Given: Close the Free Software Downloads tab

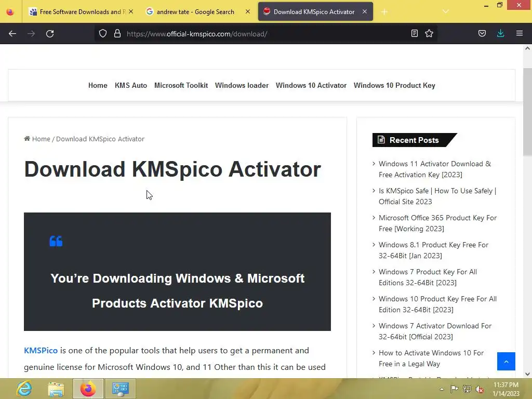Looking at the screenshot, I should [x=131, y=11].
